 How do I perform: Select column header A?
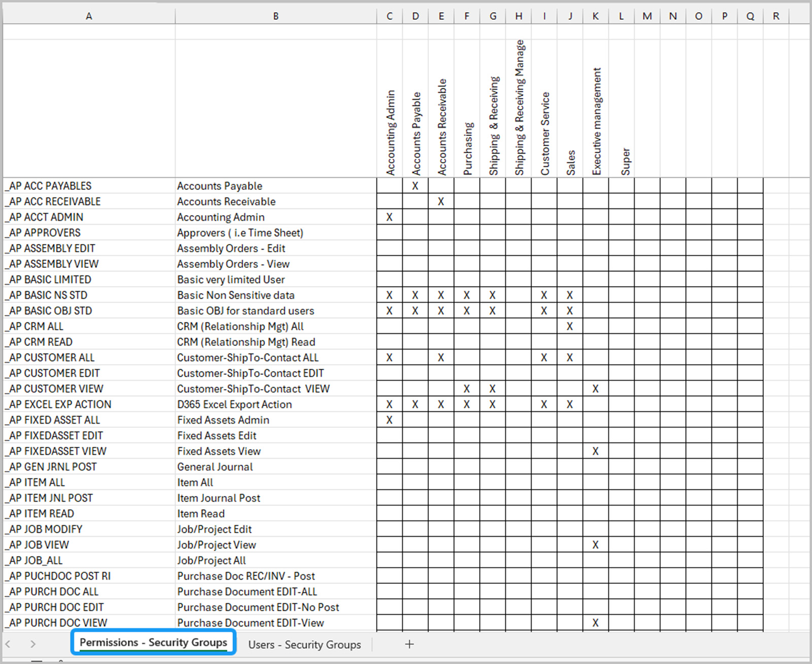[x=89, y=16]
